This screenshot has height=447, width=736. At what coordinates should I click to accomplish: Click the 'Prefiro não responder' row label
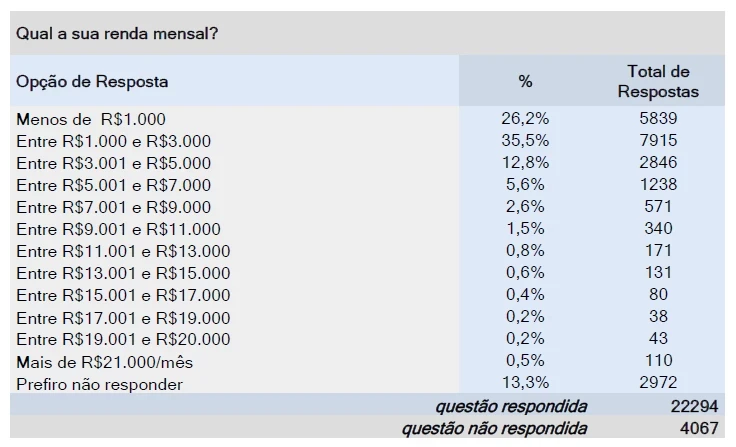point(100,385)
